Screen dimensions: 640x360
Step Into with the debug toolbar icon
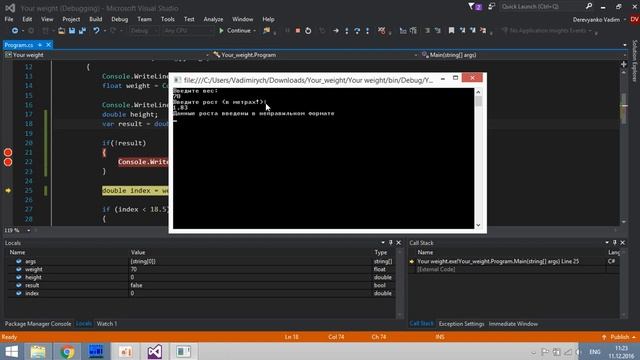[x=347, y=31]
